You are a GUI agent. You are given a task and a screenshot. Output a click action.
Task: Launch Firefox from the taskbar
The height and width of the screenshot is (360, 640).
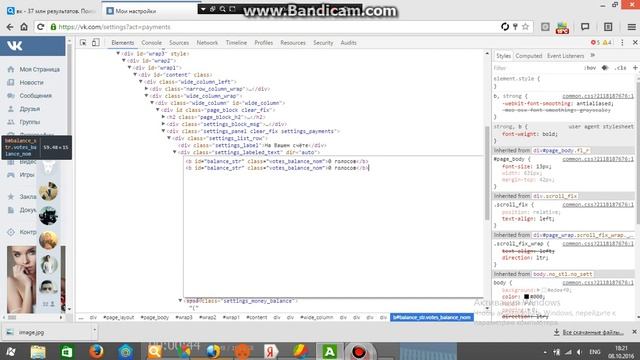pos(96,351)
